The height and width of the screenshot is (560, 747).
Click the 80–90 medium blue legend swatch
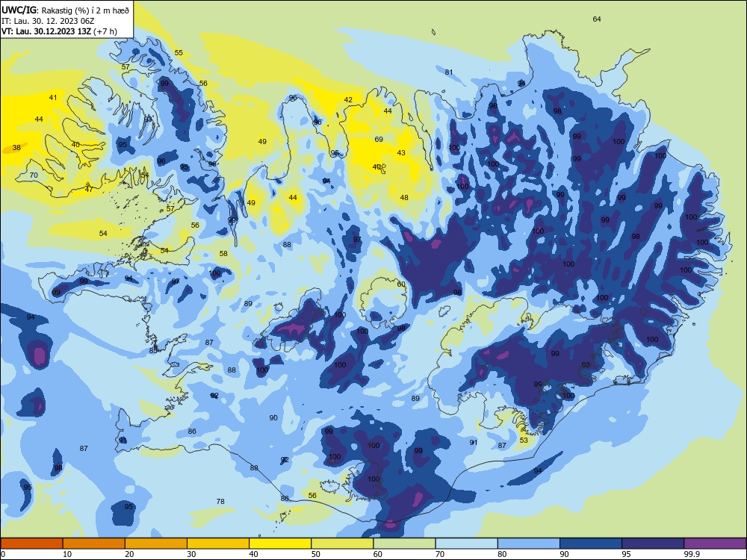529,544
